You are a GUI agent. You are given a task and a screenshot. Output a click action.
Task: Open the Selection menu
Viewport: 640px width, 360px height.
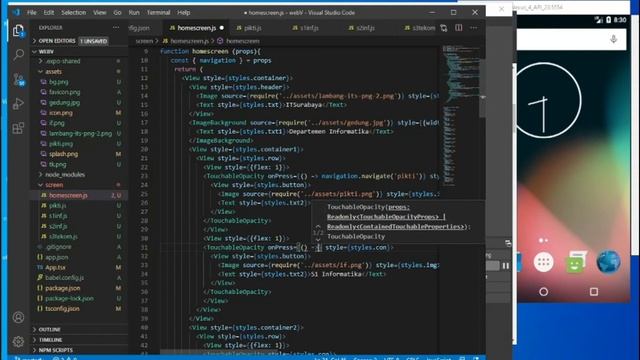73,13
